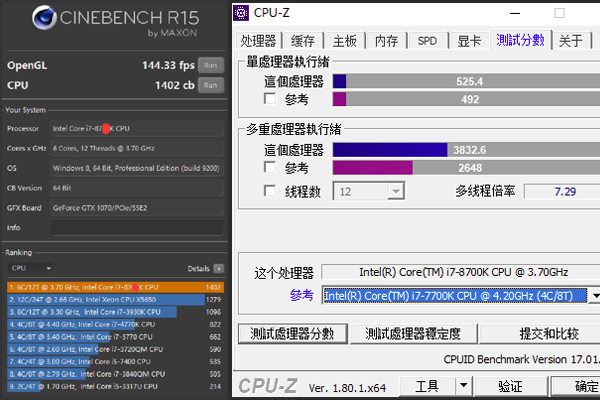Open the reference processor i7-7700K dropdown
The height and width of the screenshot is (400, 600).
(x=594, y=296)
